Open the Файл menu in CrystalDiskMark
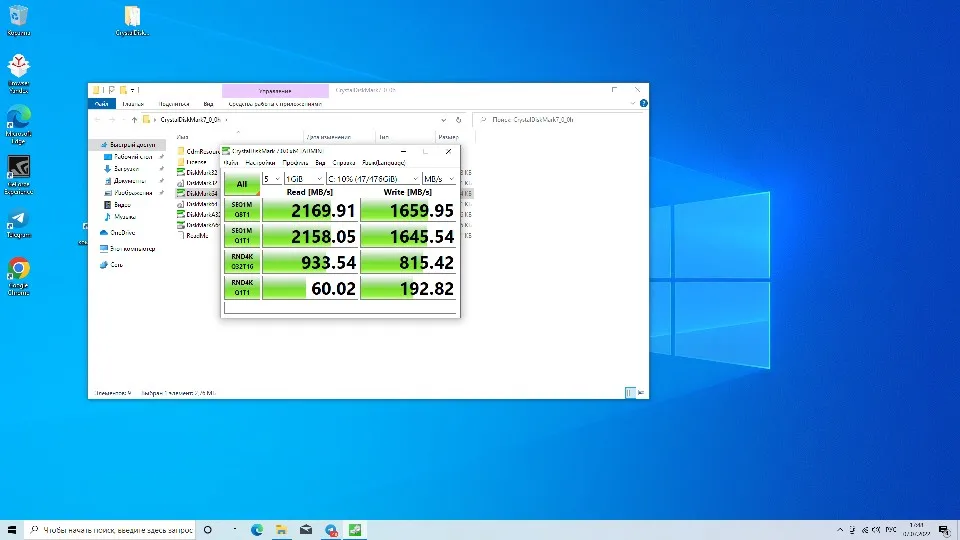960x540 pixels. (x=231, y=162)
